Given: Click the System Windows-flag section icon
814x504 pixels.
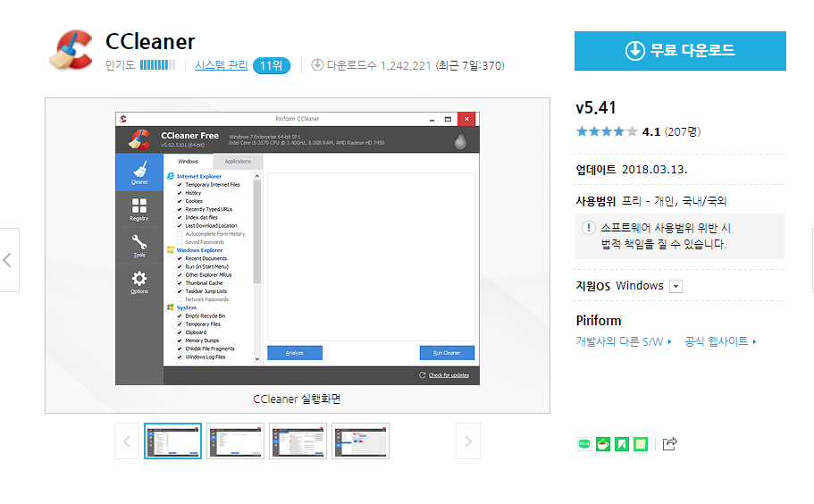Looking at the screenshot, I should (x=171, y=307).
